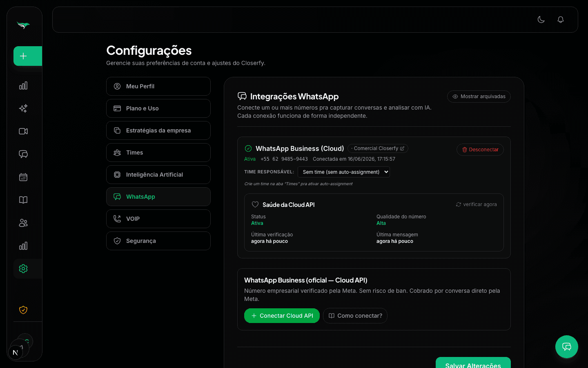Click the Closerfy bird logo
Screen dimensions: 588x368
[x=23, y=25]
